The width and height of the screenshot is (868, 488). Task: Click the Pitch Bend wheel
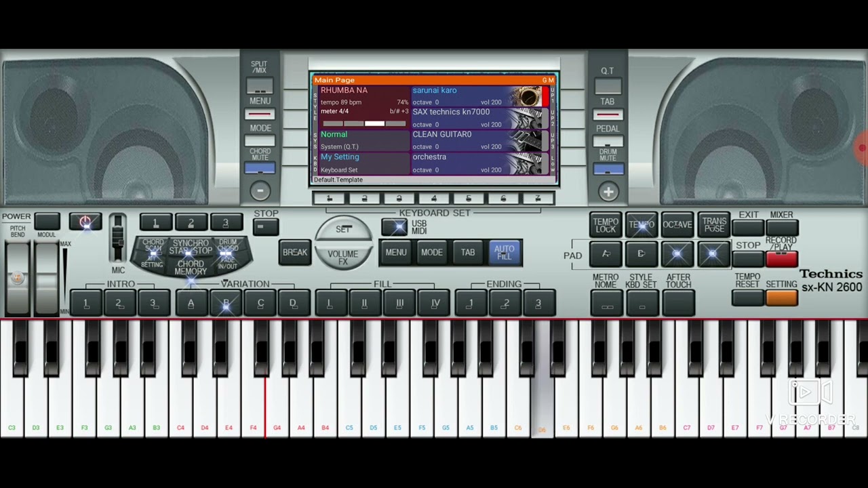tap(18, 278)
